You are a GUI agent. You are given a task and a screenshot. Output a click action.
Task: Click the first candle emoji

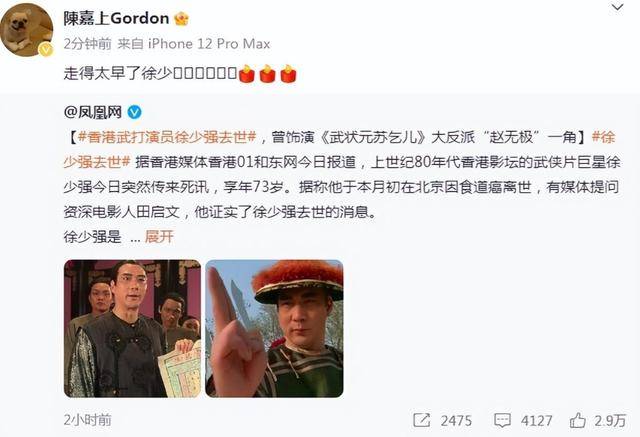247,74
